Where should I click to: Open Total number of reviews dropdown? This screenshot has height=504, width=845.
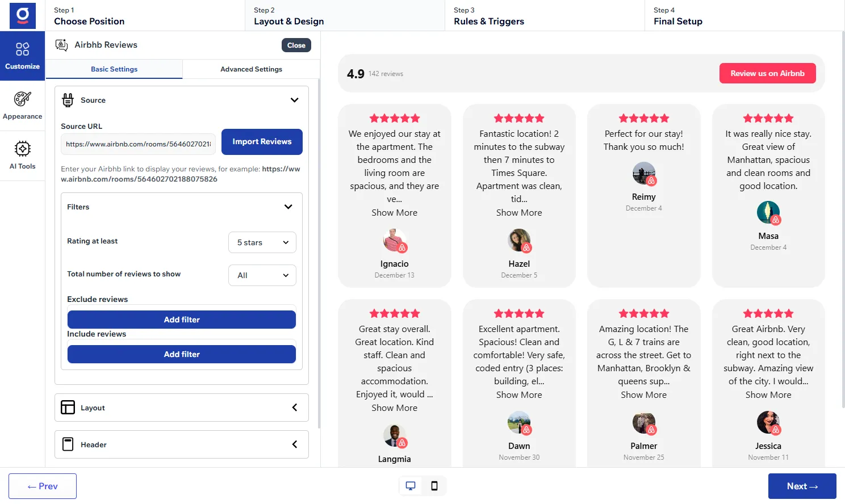262,275
